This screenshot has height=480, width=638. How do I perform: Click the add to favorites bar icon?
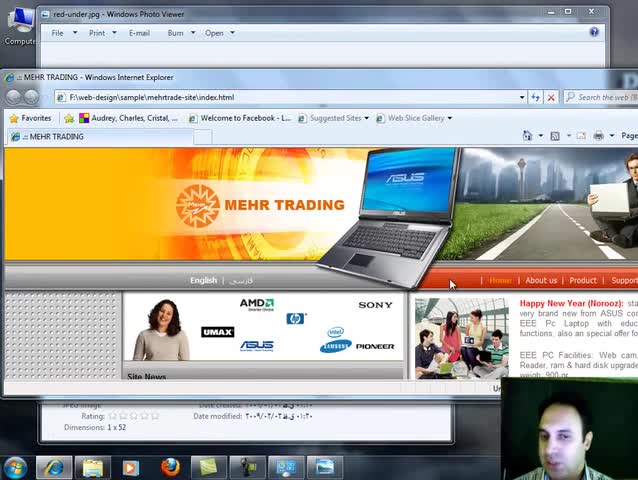point(69,118)
